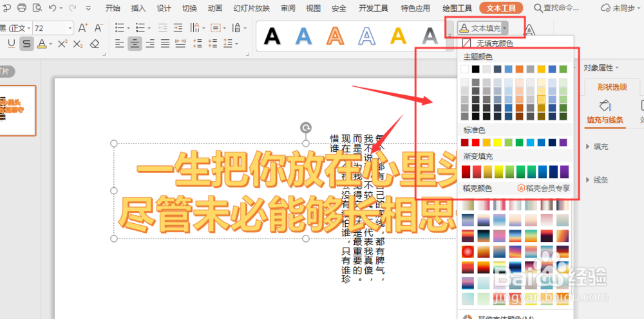Undo the last action
Screen dimensions: 644x319
[52, 8]
